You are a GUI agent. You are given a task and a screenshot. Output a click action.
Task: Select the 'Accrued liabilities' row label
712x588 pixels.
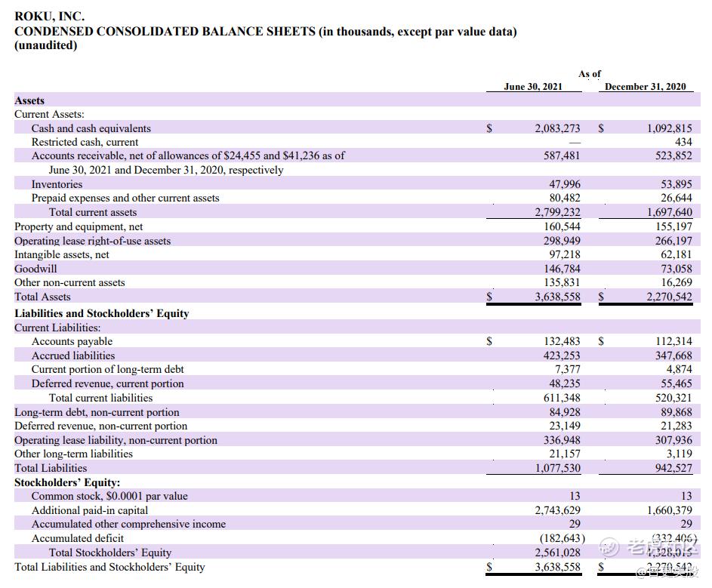coord(73,356)
